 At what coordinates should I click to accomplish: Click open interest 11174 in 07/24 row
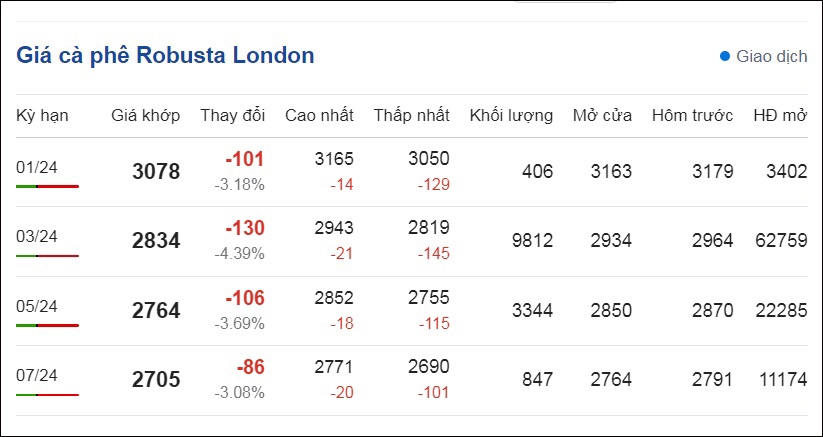783,379
